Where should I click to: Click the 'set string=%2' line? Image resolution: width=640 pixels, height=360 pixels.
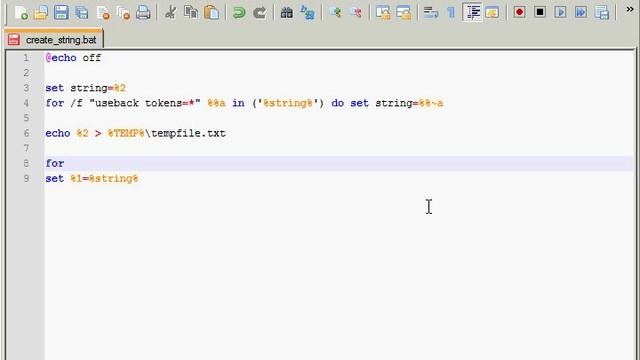[85, 88]
